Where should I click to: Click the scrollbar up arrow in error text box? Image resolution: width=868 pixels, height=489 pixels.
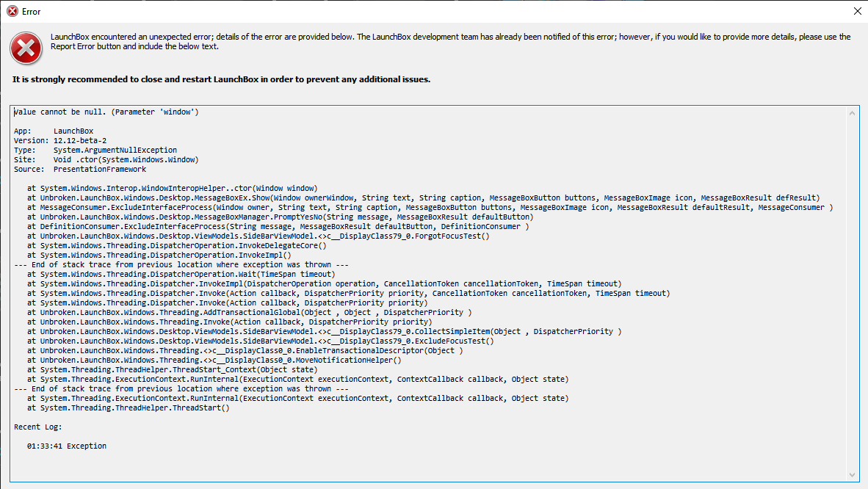[x=852, y=113]
